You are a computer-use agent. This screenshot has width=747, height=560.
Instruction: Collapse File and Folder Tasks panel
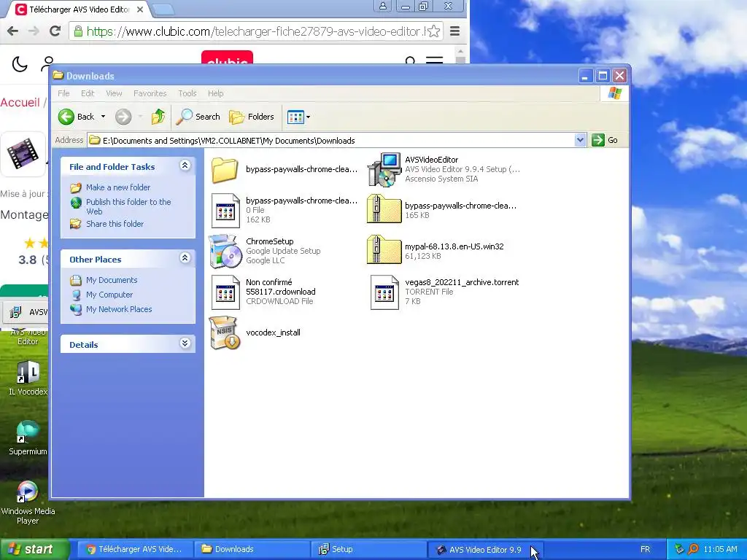click(185, 166)
